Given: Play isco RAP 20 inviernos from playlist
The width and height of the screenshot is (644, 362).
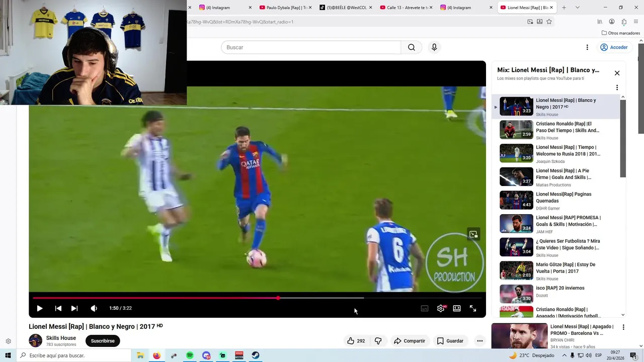Looking at the screenshot, I should pyautogui.click(x=556, y=295).
